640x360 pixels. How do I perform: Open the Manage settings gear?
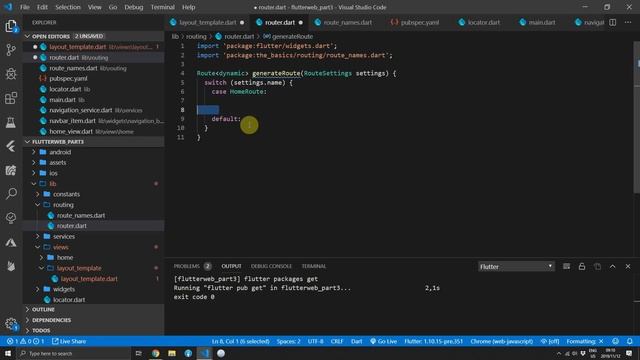click(x=11, y=324)
